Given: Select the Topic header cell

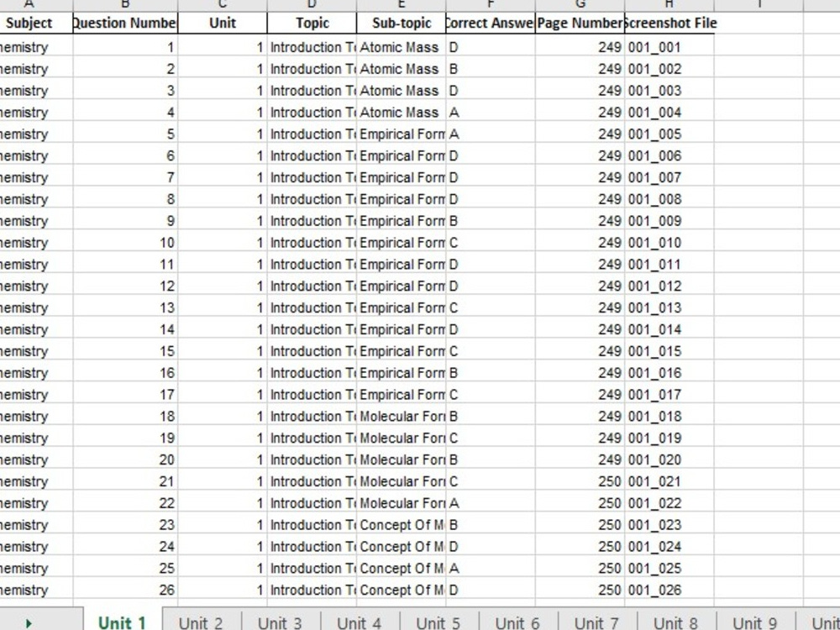Looking at the screenshot, I should pyautogui.click(x=312, y=23).
